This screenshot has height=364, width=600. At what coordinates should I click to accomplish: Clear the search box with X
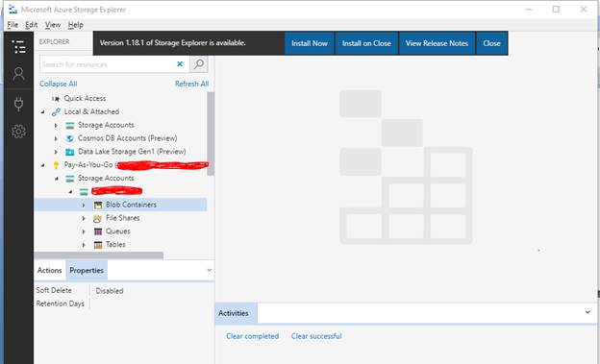pos(180,64)
